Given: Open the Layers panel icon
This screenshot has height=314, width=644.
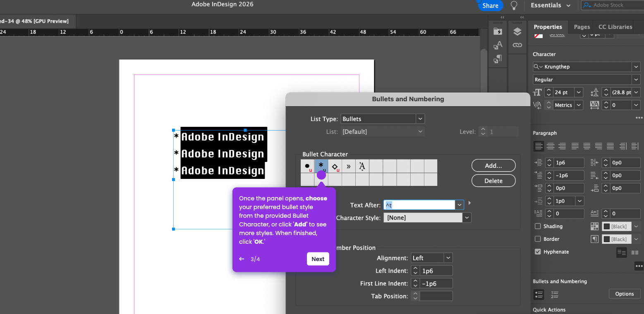Looking at the screenshot, I should [517, 32].
